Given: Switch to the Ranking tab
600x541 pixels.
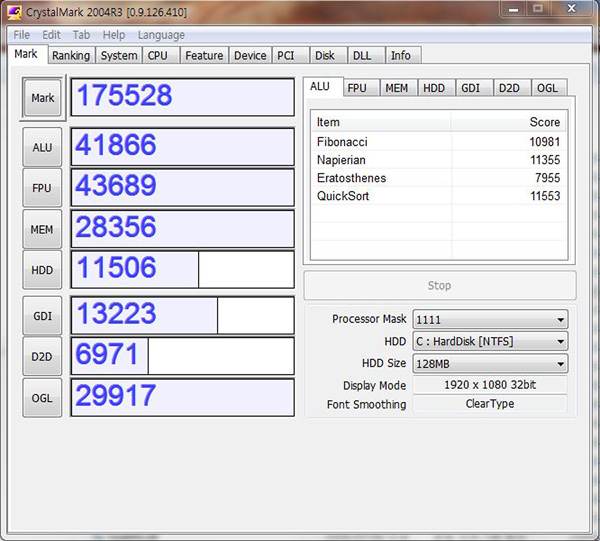Looking at the screenshot, I should point(71,55).
